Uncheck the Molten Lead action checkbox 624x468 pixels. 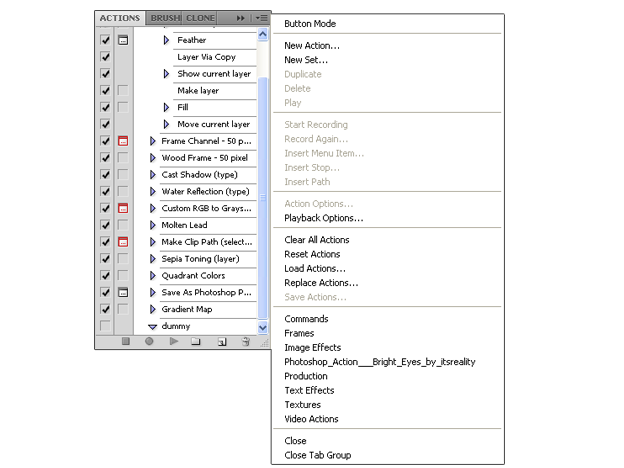click(x=105, y=225)
